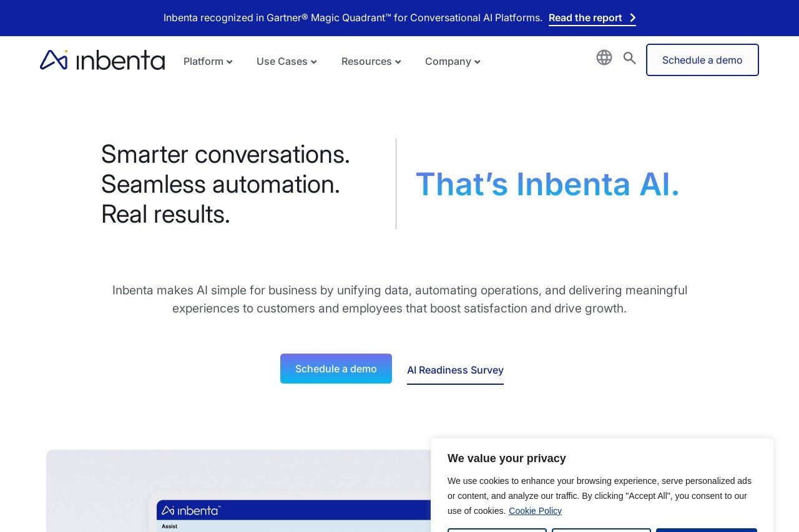Click the "Seamless automation." headline line
Screen dimensions: 799x532
(x=220, y=184)
